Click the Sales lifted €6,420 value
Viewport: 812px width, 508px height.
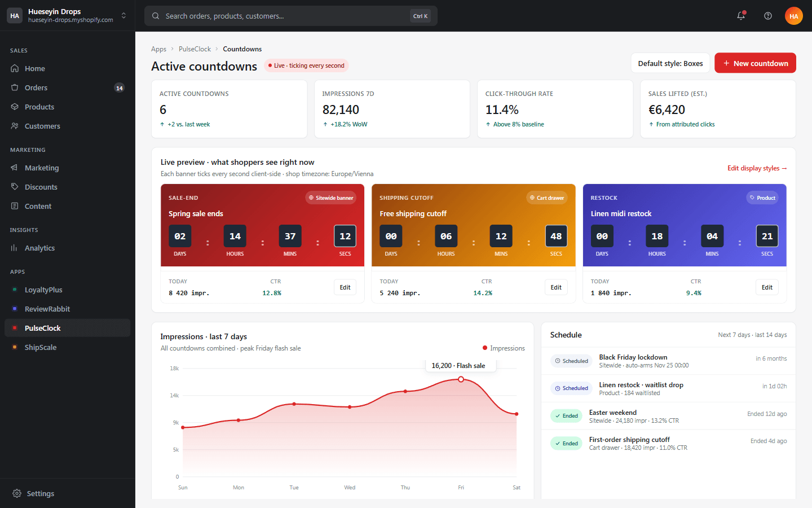tap(667, 110)
